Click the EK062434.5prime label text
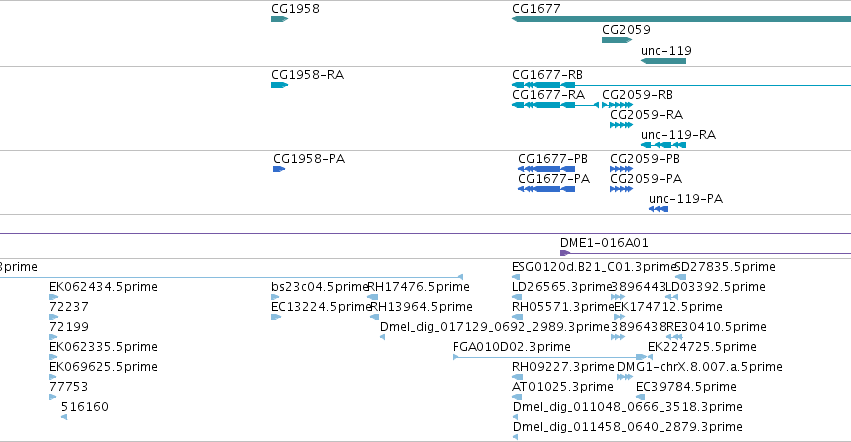The height and width of the screenshot is (442, 851). pyautogui.click(x=103, y=287)
